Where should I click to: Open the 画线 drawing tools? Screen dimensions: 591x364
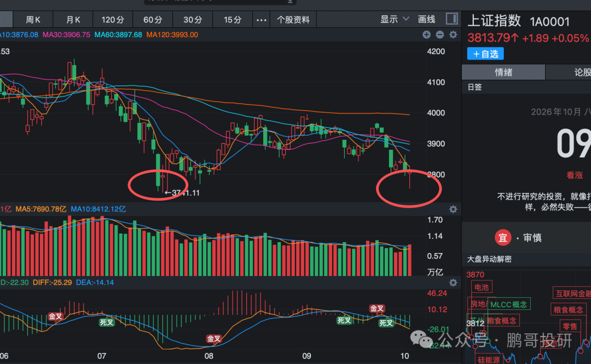coord(427,19)
